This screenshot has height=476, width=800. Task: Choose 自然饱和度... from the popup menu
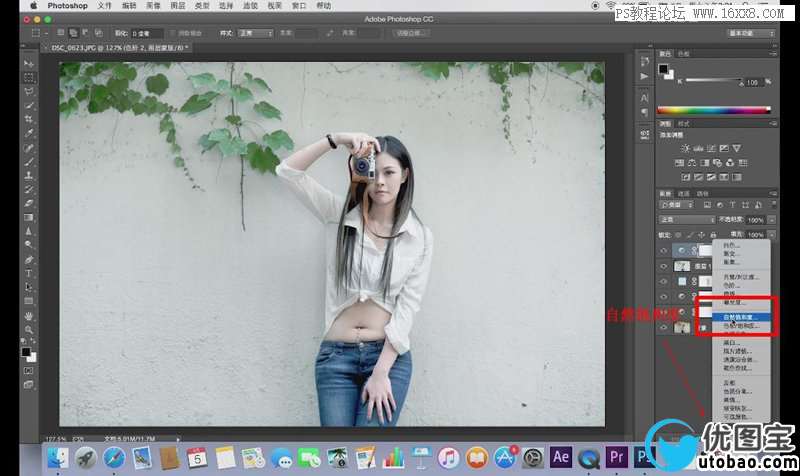(741, 317)
